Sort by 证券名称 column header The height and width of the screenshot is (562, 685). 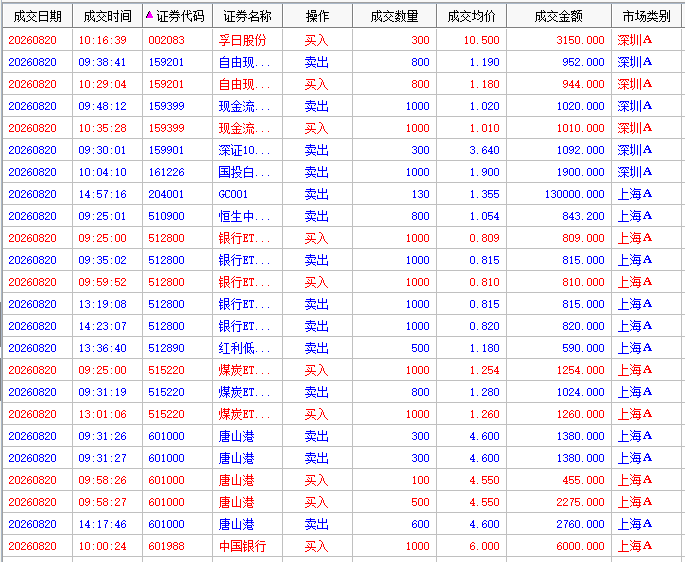tap(247, 17)
